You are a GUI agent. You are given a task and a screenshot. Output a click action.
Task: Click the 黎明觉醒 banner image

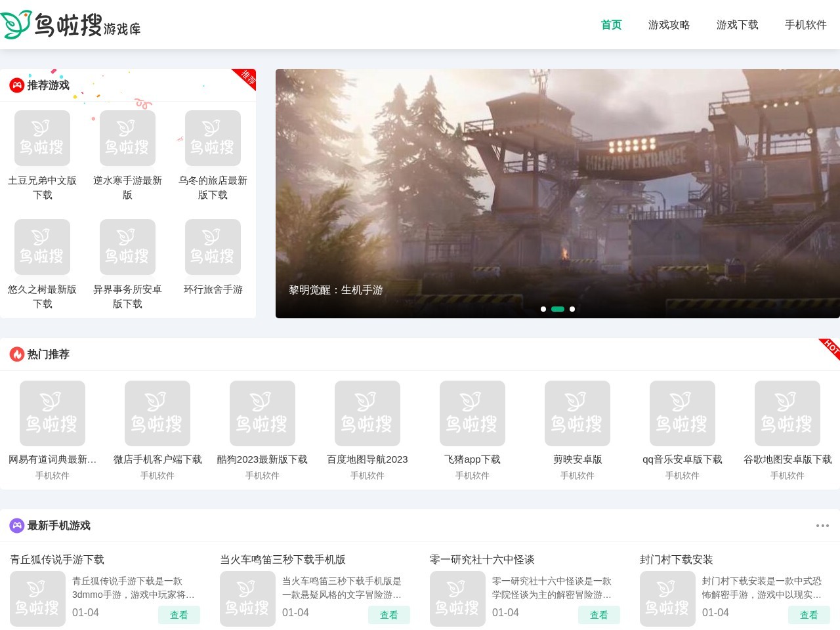(557, 190)
